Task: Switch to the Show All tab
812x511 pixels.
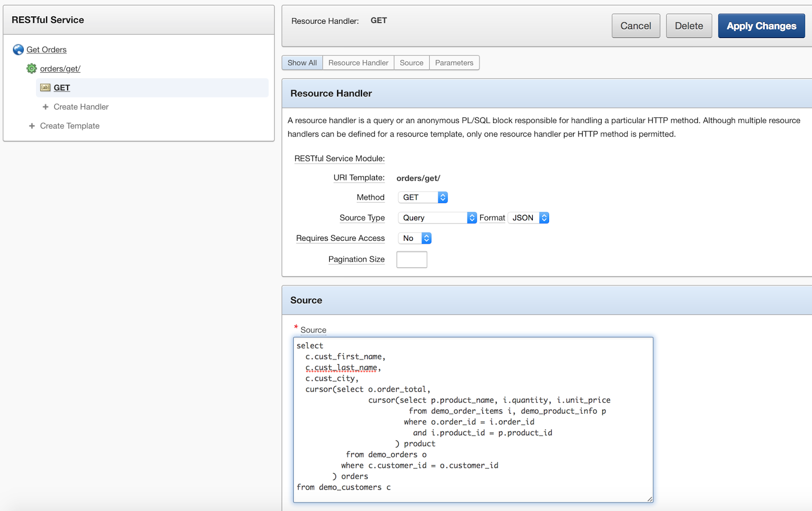Action: (x=301, y=62)
